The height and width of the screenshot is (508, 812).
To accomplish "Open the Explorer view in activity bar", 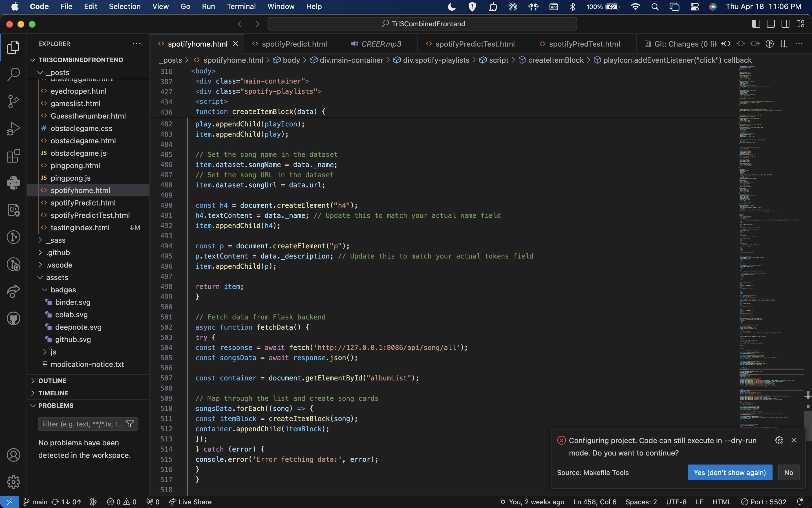I will click(x=14, y=47).
